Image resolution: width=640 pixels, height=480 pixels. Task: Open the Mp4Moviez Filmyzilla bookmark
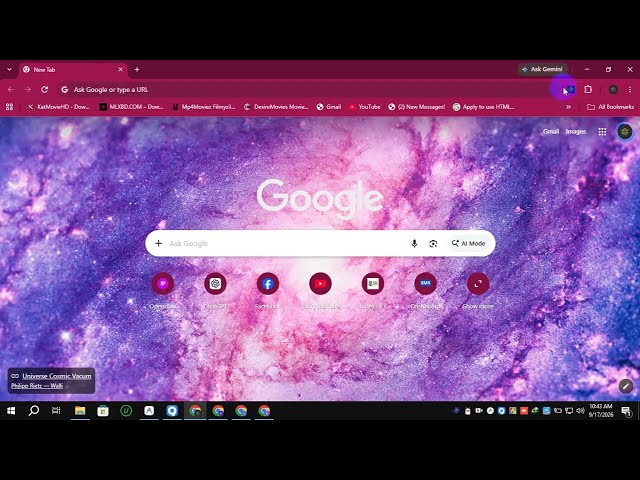point(204,107)
